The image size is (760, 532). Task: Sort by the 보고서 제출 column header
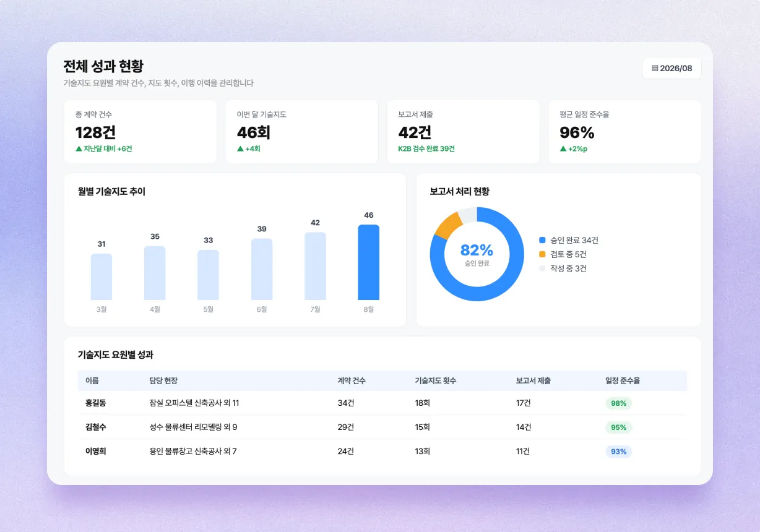(533, 380)
